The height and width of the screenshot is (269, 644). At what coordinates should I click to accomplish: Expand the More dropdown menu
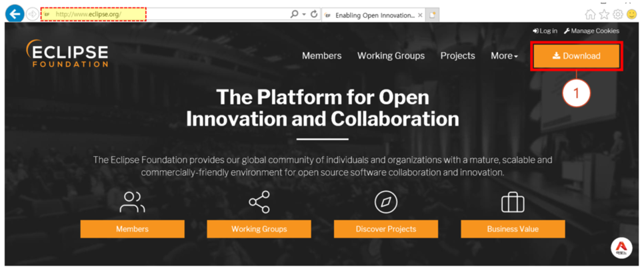(x=504, y=55)
